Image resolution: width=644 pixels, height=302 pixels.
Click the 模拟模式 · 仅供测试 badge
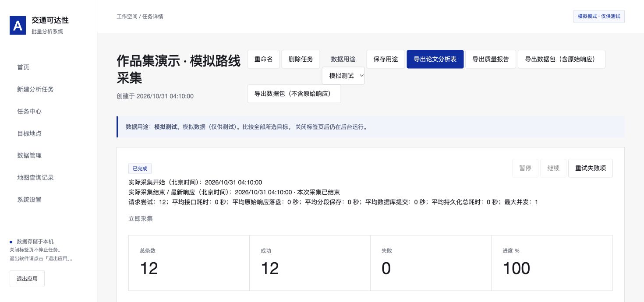point(599,16)
